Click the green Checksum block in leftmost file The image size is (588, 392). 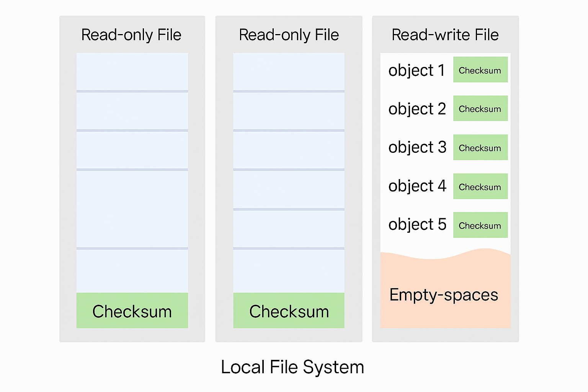coord(132,310)
